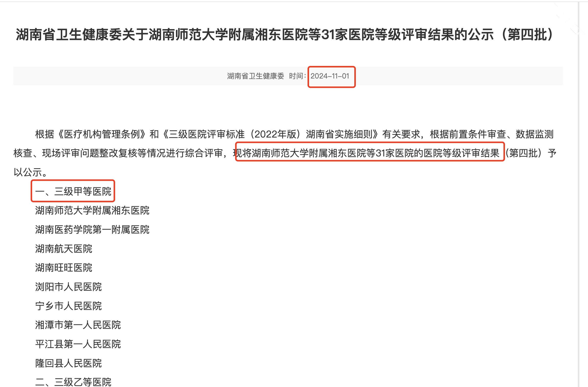Image resolution: width=588 pixels, height=387 pixels.
Task: Click the 湖南航天医院 list entry
Action: 64,249
